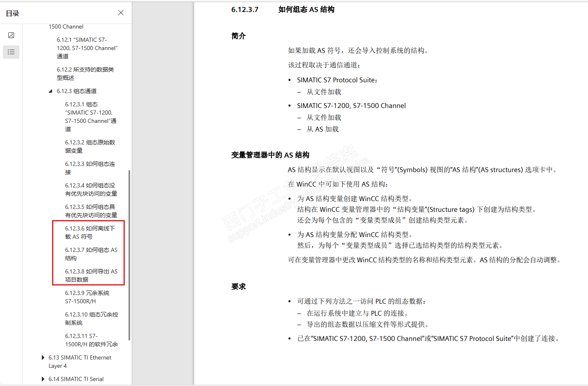Open 6.12.3.11 S7-1500R/H 的软件冗余

click(92, 340)
